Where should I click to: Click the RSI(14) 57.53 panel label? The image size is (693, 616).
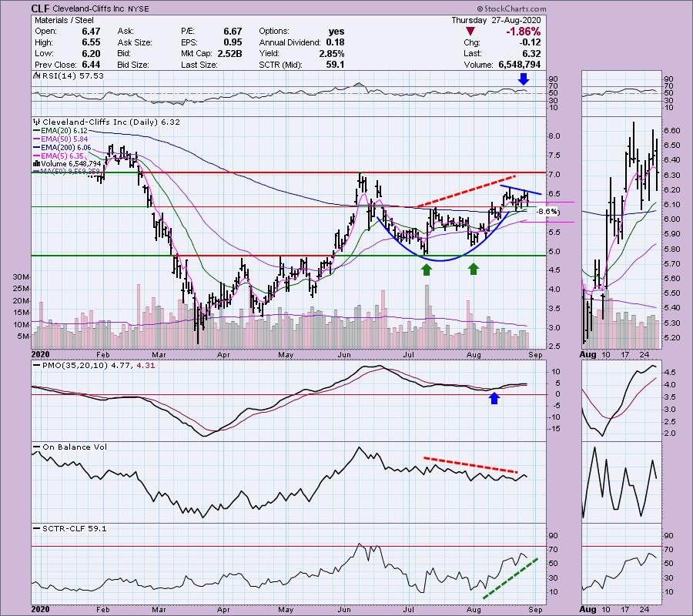tap(72, 76)
